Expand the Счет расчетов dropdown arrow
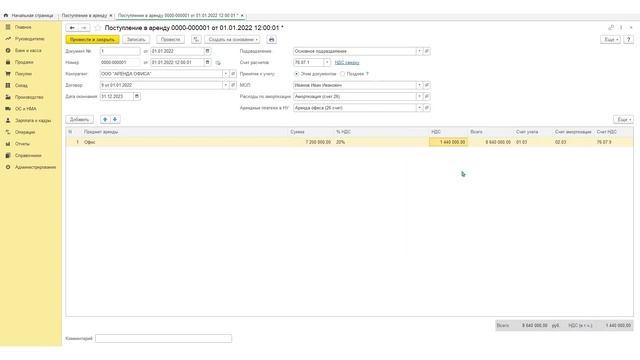This screenshot has height=360, width=640. (x=327, y=62)
